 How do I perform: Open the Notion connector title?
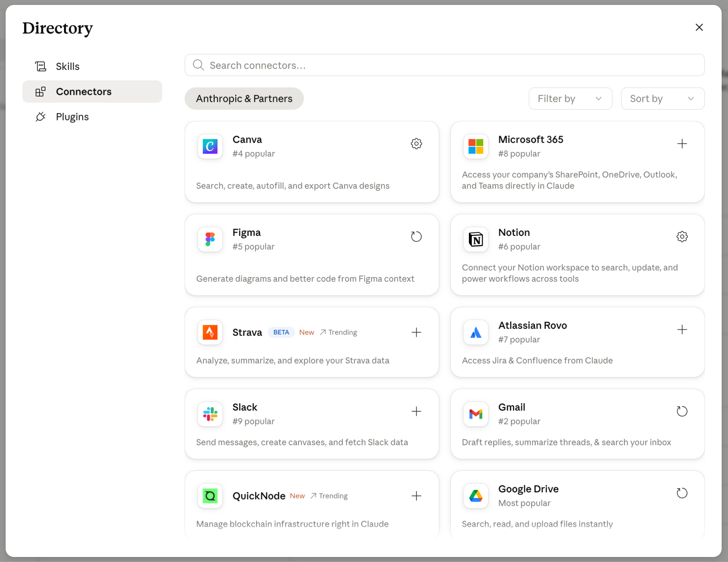514,233
